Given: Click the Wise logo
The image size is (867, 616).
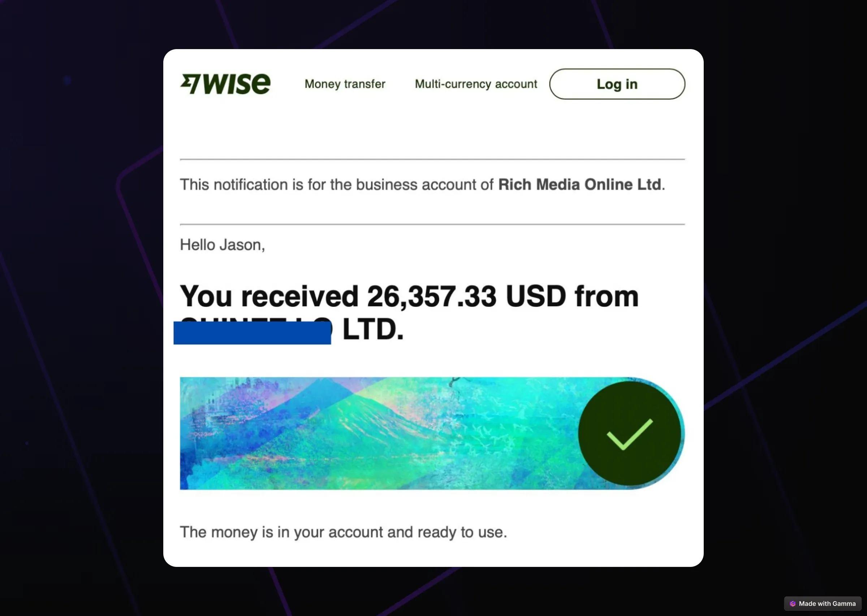Looking at the screenshot, I should pyautogui.click(x=225, y=84).
